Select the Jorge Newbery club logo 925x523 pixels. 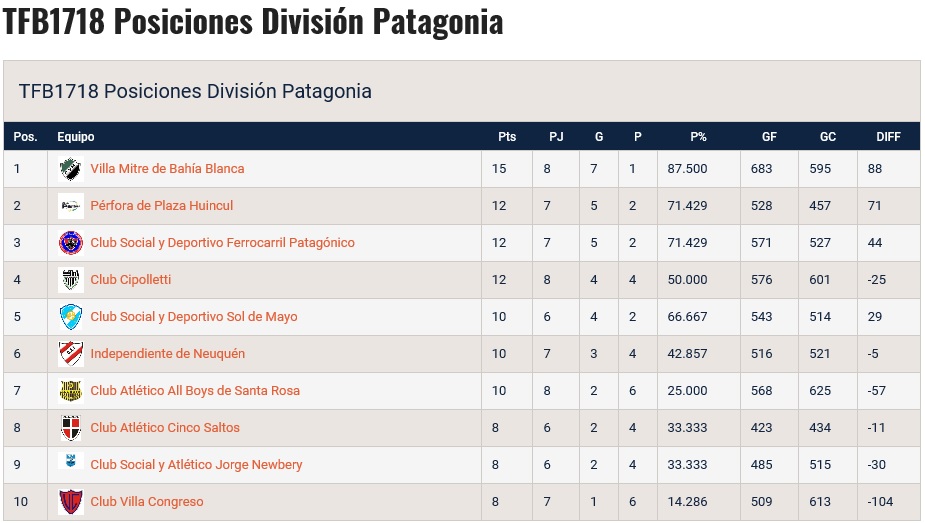click(71, 461)
